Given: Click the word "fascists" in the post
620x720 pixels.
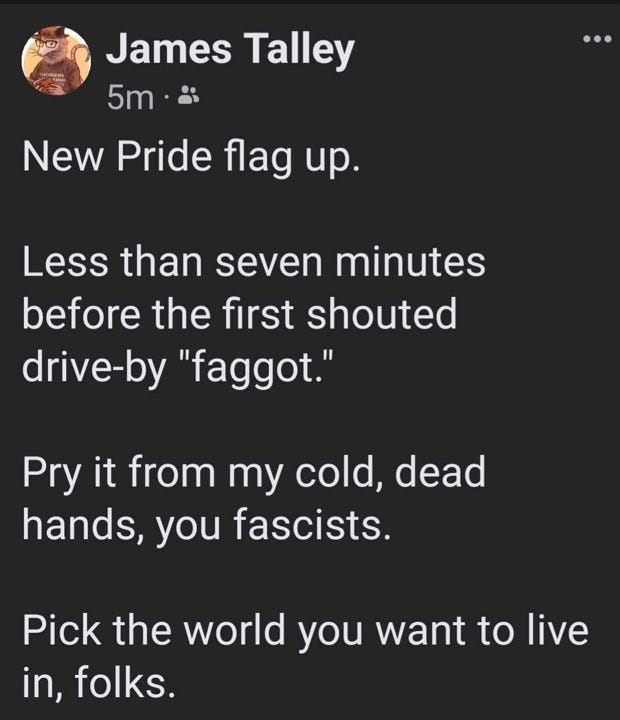Looking at the screenshot, I should coord(308,525).
